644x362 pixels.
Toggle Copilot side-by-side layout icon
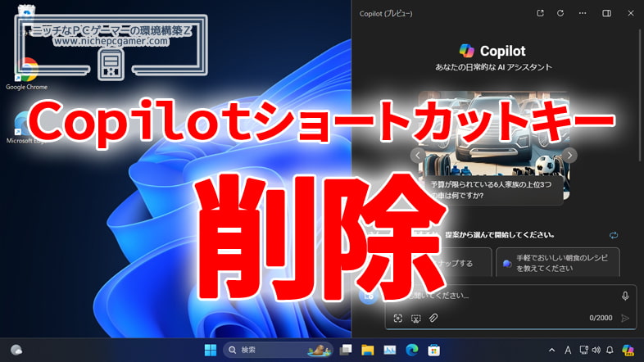tap(606, 13)
